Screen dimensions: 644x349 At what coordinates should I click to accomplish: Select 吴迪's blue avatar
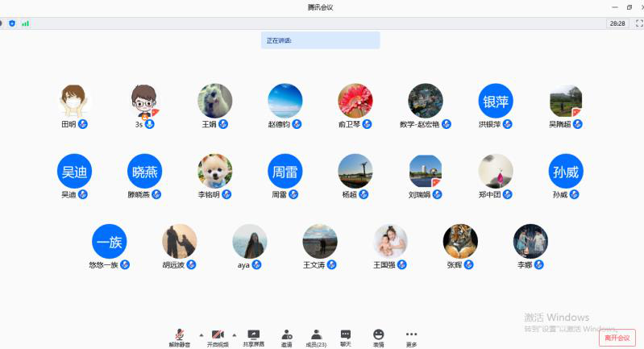click(74, 171)
